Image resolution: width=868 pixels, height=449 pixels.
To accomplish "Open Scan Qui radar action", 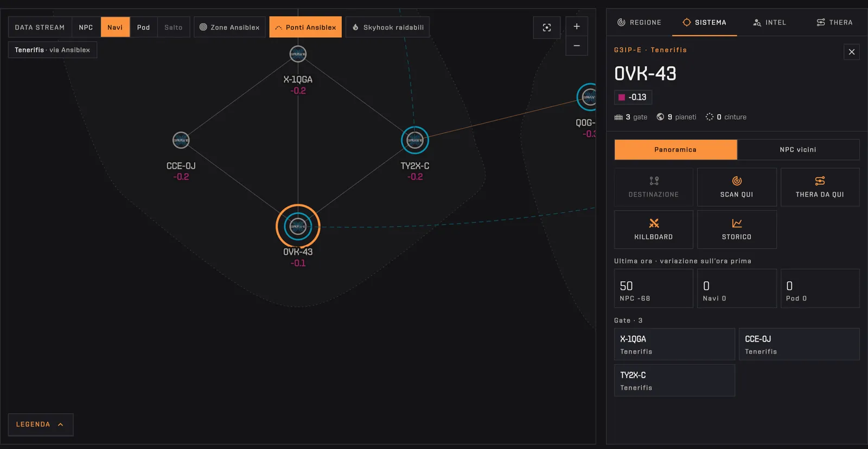I will coord(737,187).
